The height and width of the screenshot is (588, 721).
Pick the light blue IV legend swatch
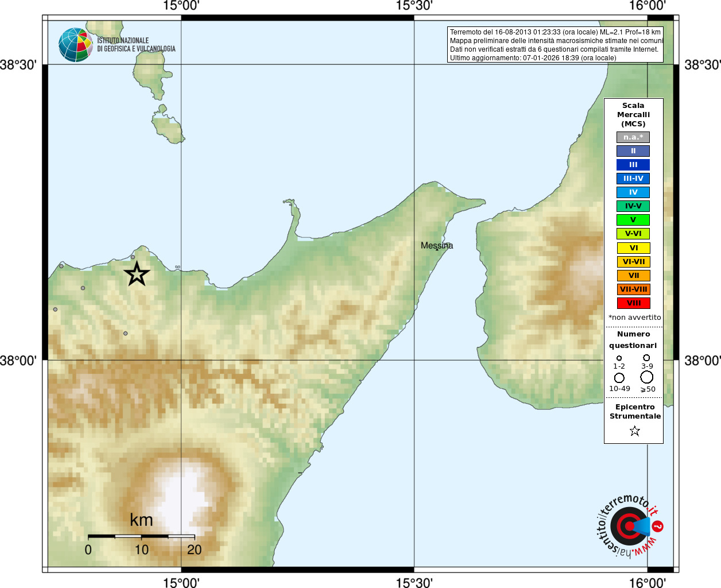pos(633,192)
